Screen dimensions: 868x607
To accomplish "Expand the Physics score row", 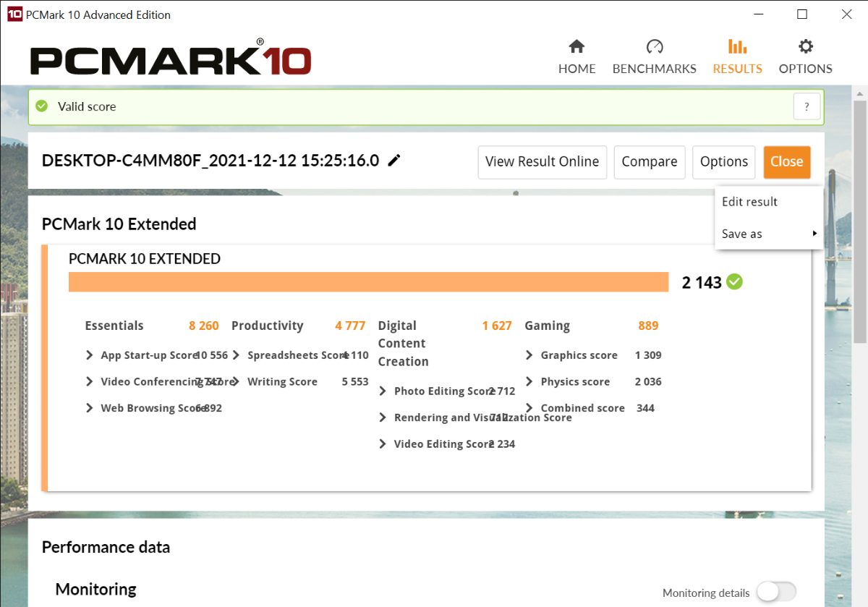I will [x=529, y=382].
